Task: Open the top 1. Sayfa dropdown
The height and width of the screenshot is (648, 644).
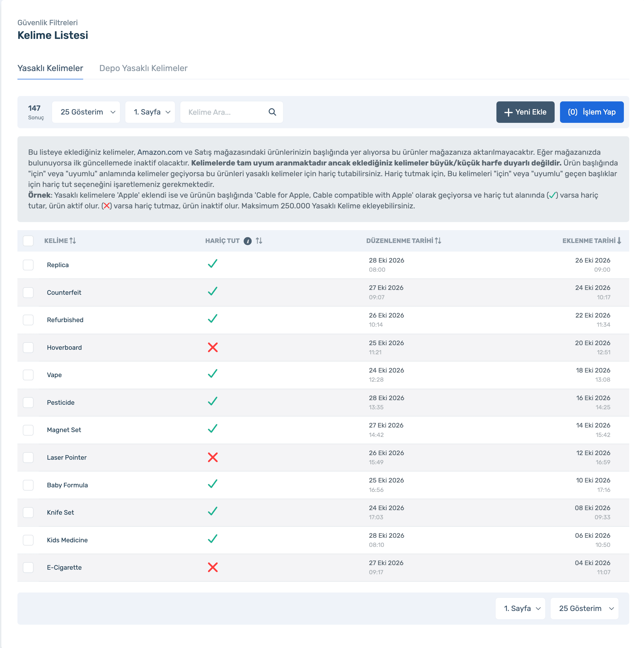Action: pos(150,112)
